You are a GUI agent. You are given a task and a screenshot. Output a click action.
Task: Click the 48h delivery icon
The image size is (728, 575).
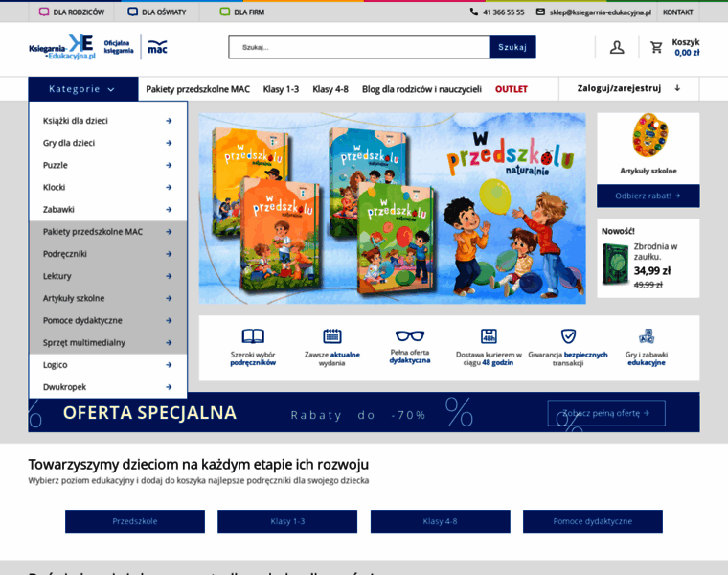(x=489, y=335)
